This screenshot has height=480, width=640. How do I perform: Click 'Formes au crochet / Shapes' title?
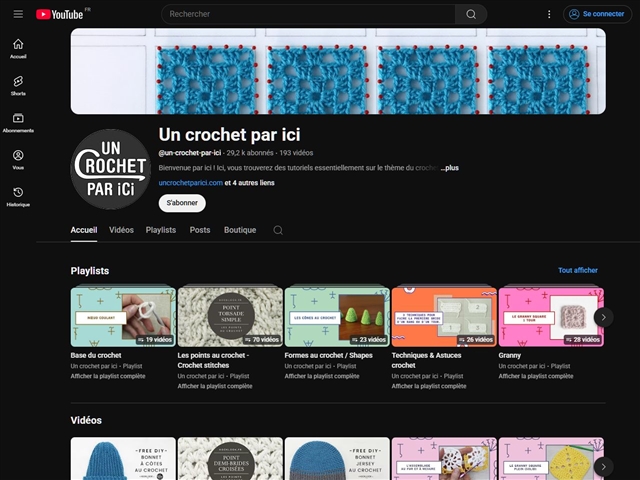(x=329, y=356)
